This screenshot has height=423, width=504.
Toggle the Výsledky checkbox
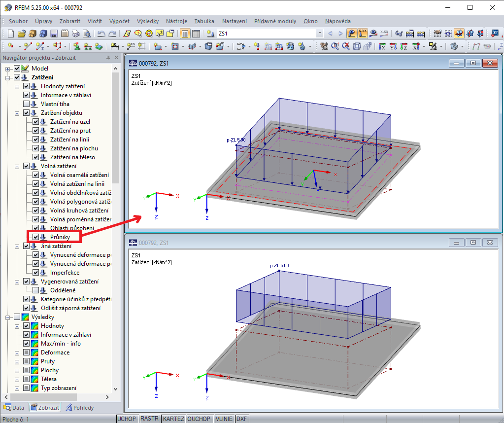point(17,317)
